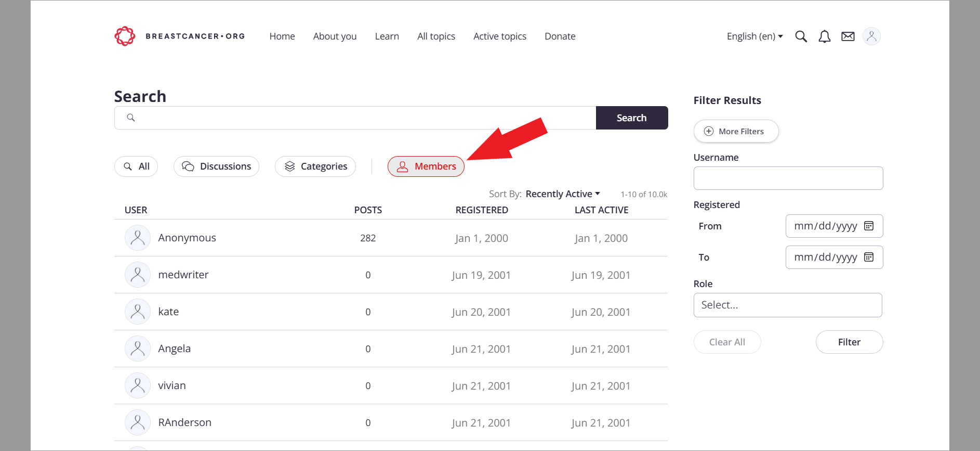
Task: Click the 1-10 of 10.0k results count
Action: [644, 194]
